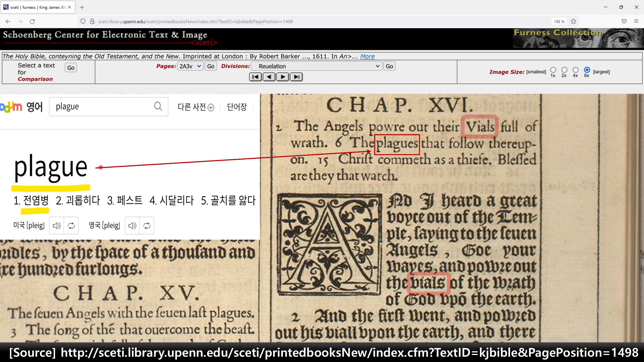The width and height of the screenshot is (644, 362).
Task: Expand the 다른 사전 dictionary menu
Action: point(196,107)
